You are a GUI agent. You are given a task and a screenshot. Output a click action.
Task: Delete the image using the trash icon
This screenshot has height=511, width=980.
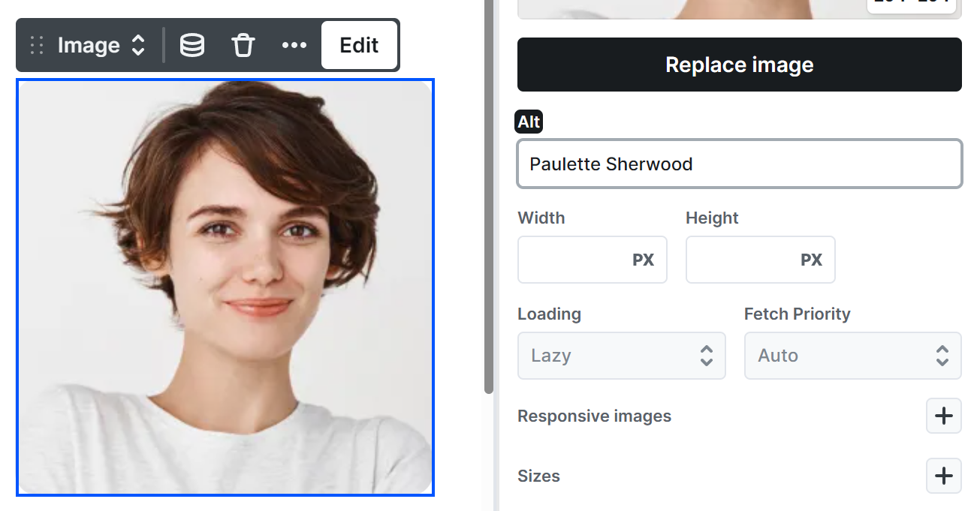(x=243, y=46)
